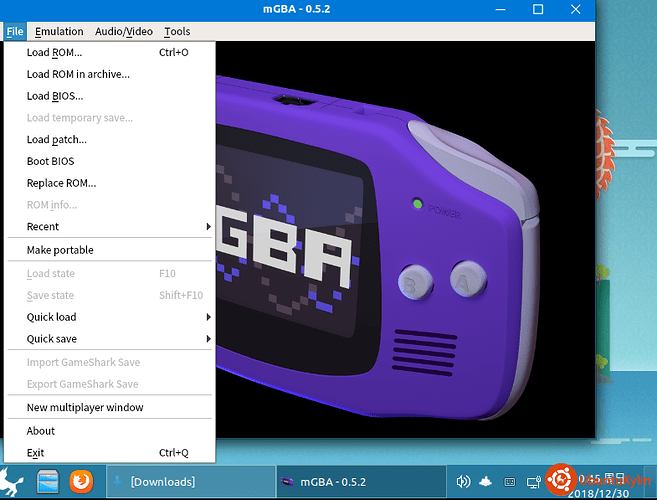Viewport: 657px width, 500px height.
Task: Click the greyed Export GameShark Save entry
Action: tap(110, 384)
